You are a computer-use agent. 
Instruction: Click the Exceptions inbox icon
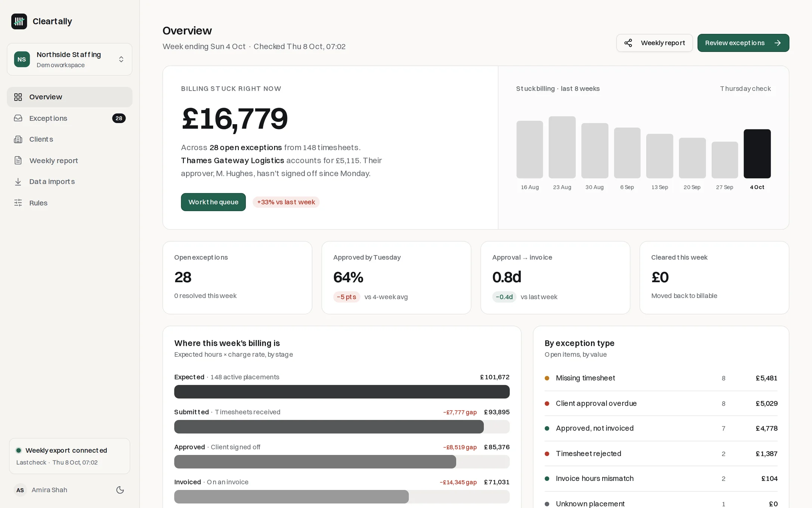[x=18, y=118]
